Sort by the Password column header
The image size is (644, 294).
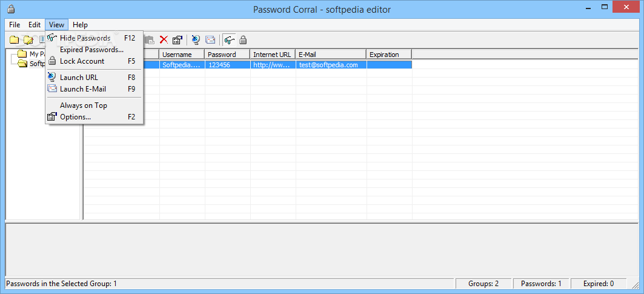(x=227, y=55)
